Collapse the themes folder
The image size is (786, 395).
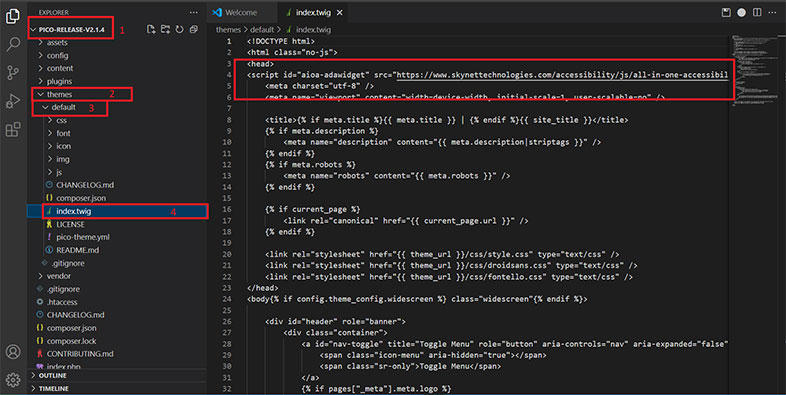(59, 94)
